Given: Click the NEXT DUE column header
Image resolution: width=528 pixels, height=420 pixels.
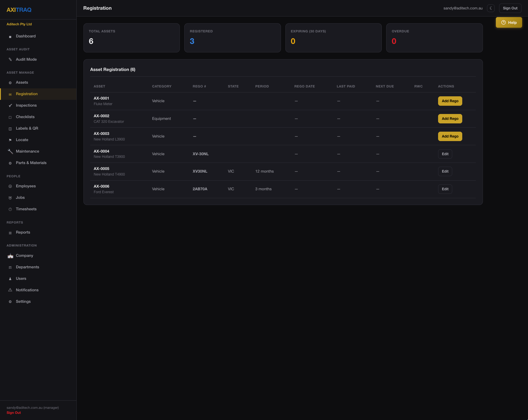Looking at the screenshot, I should point(385,86).
